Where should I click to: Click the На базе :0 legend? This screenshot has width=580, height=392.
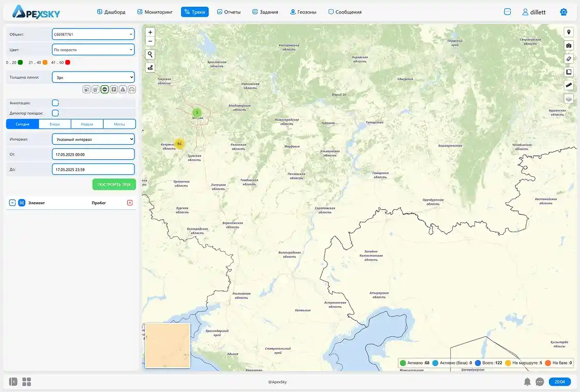[559, 363]
